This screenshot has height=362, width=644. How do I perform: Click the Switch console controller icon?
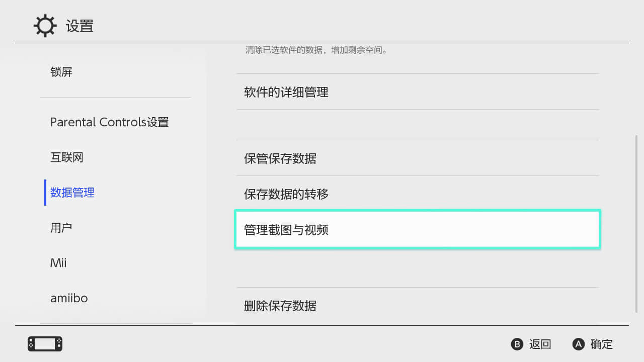coord(45,344)
